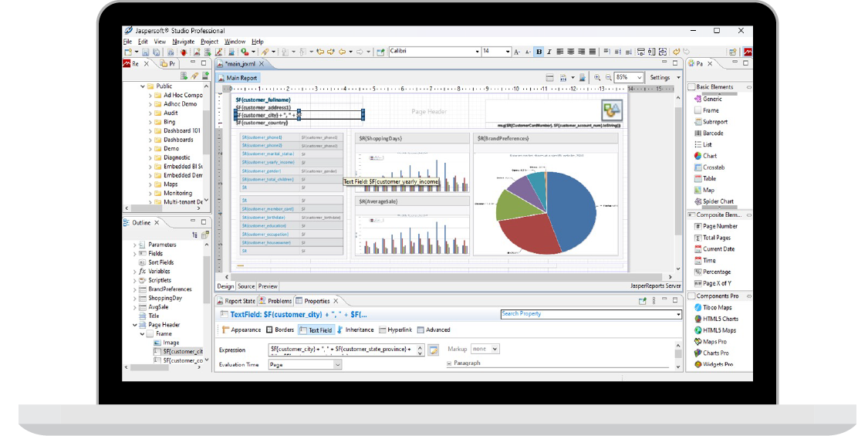Select BrandPreferences in the Outline
This screenshot has height=436, width=868.
(x=165, y=289)
